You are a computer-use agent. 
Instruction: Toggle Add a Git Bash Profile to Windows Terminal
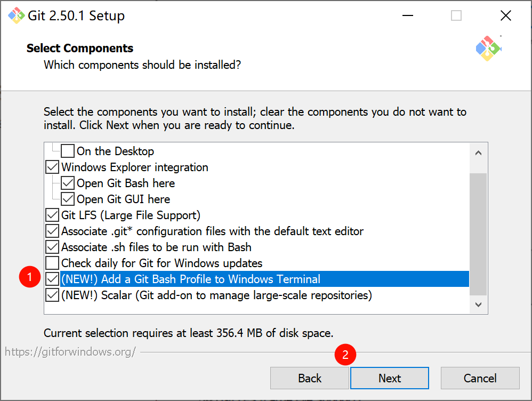click(x=52, y=279)
